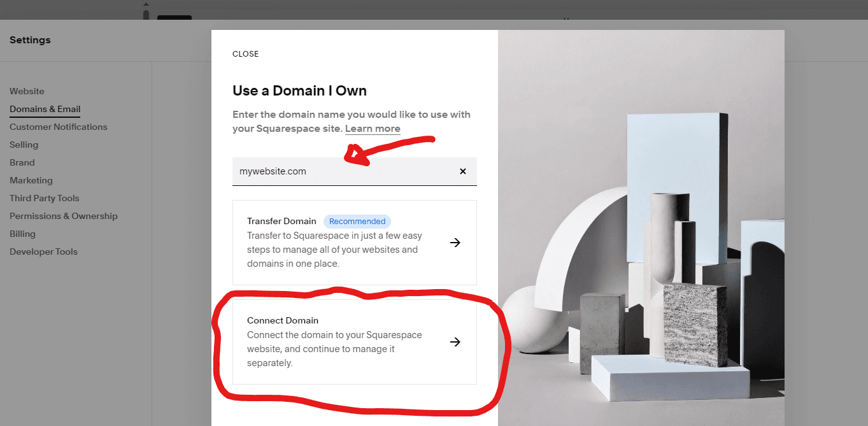Open Customer Notifications settings
This screenshot has width=868, height=426.
coord(58,127)
